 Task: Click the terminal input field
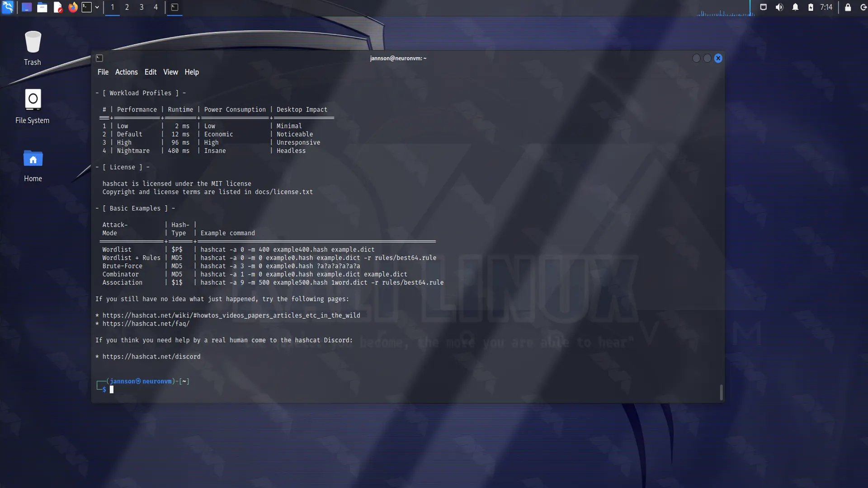pos(112,389)
